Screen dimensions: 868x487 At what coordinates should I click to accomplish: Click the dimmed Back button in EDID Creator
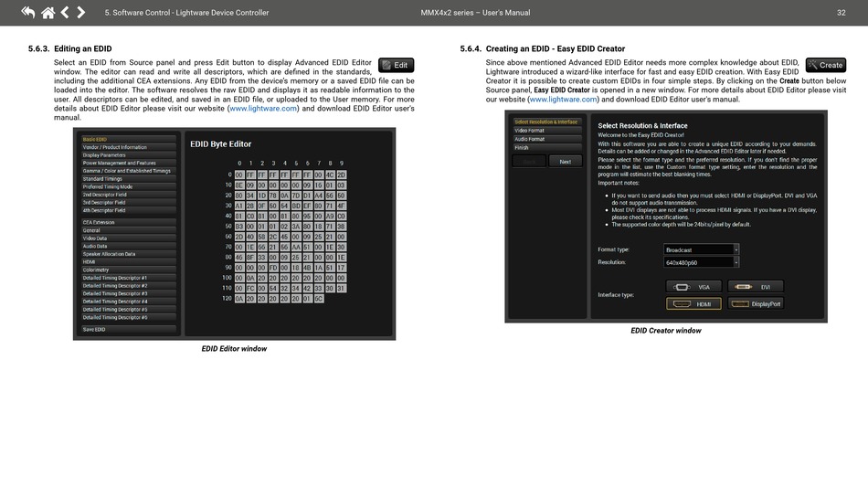pos(529,162)
